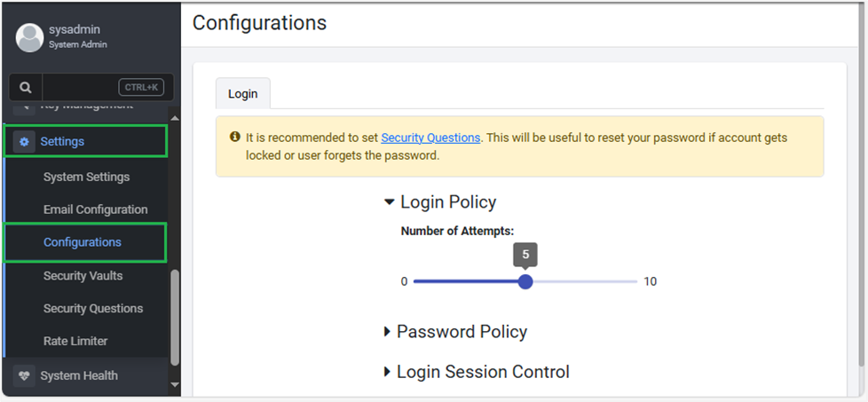This screenshot has width=868, height=402.
Task: Expand the Login Session Control section
Action: (x=477, y=372)
